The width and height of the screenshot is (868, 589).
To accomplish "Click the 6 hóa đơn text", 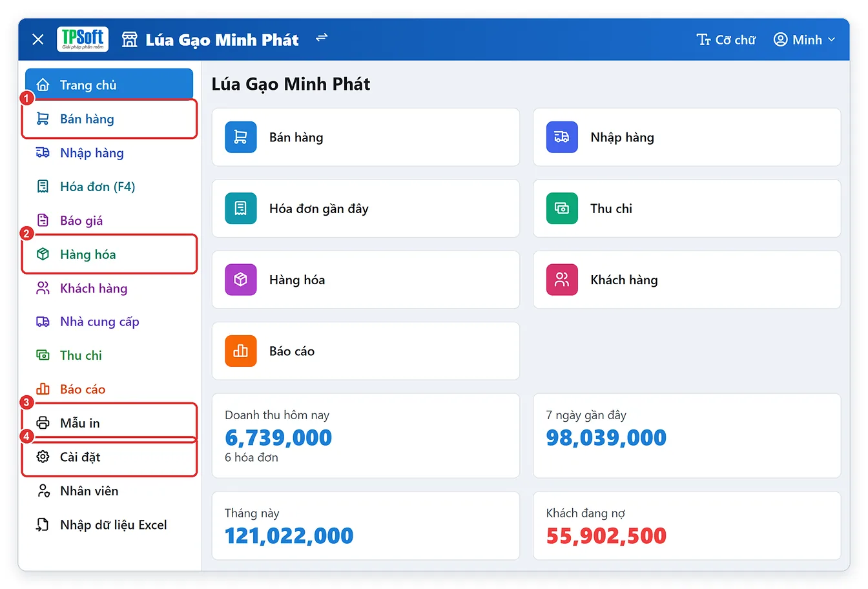I will click(x=251, y=457).
